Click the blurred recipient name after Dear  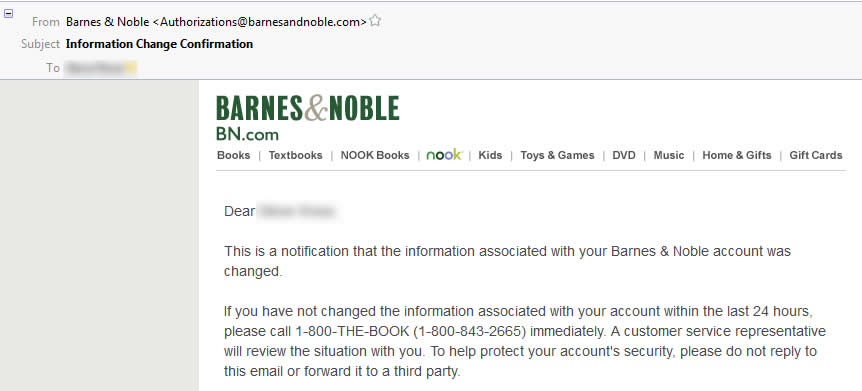tap(296, 211)
